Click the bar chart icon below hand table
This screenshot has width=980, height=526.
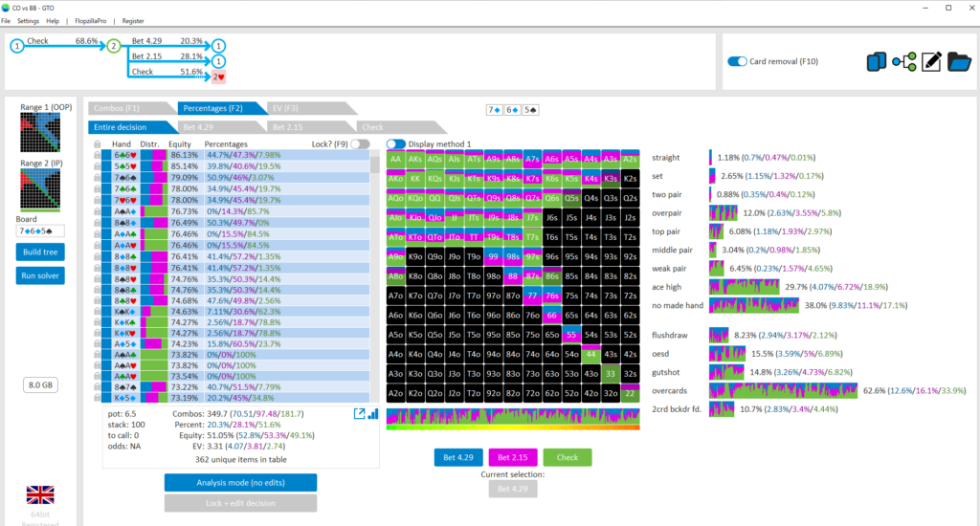(372, 414)
